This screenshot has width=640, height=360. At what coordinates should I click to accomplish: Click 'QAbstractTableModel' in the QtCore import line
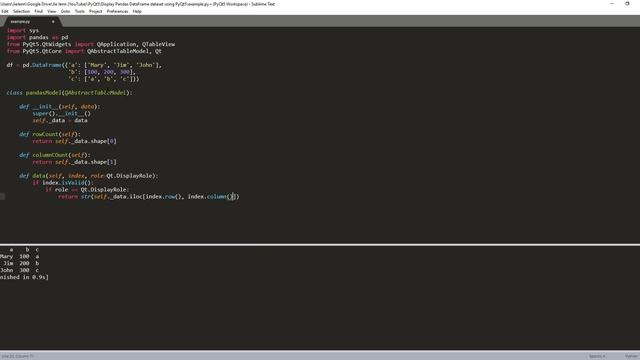118,51
